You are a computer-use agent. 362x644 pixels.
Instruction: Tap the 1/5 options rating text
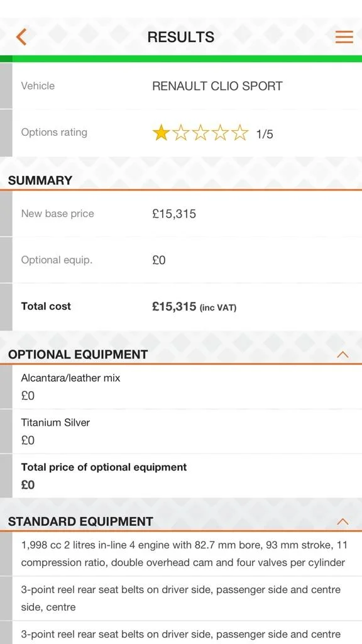[265, 135]
